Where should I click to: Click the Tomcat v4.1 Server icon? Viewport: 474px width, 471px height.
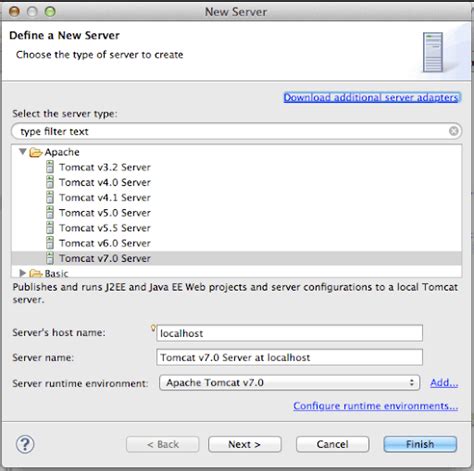click(x=50, y=197)
